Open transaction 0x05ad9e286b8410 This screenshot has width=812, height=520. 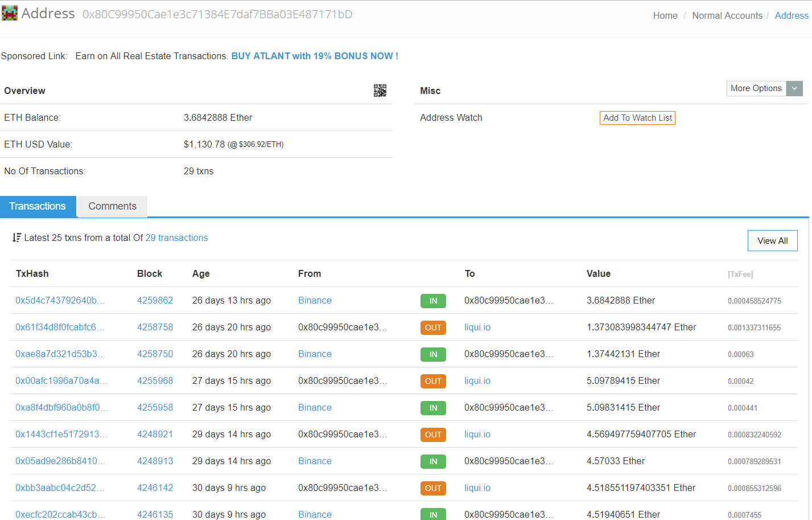[x=60, y=461]
